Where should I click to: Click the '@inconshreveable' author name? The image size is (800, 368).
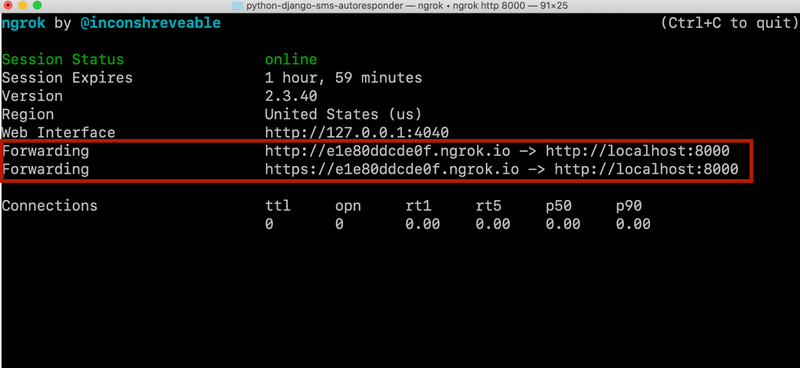(151, 23)
